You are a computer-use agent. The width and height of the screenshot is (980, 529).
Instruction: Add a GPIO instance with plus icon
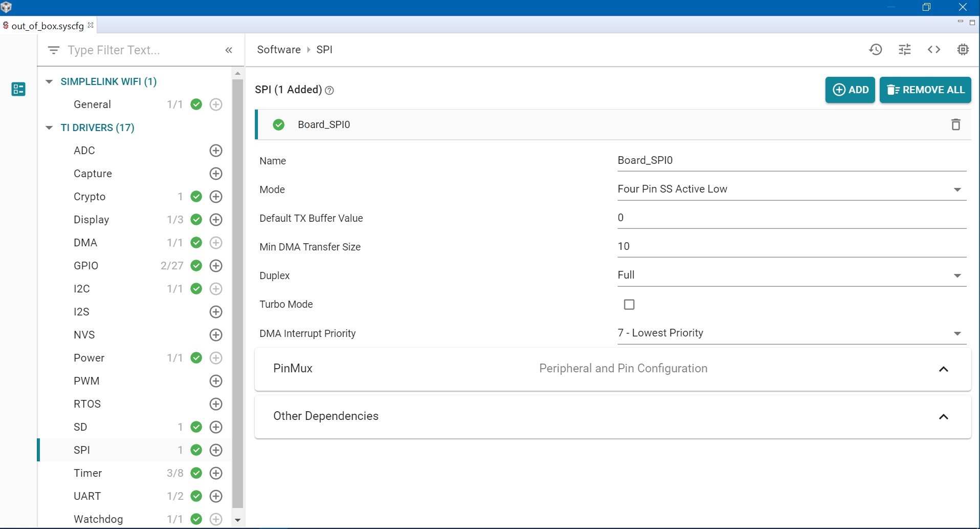click(x=216, y=266)
